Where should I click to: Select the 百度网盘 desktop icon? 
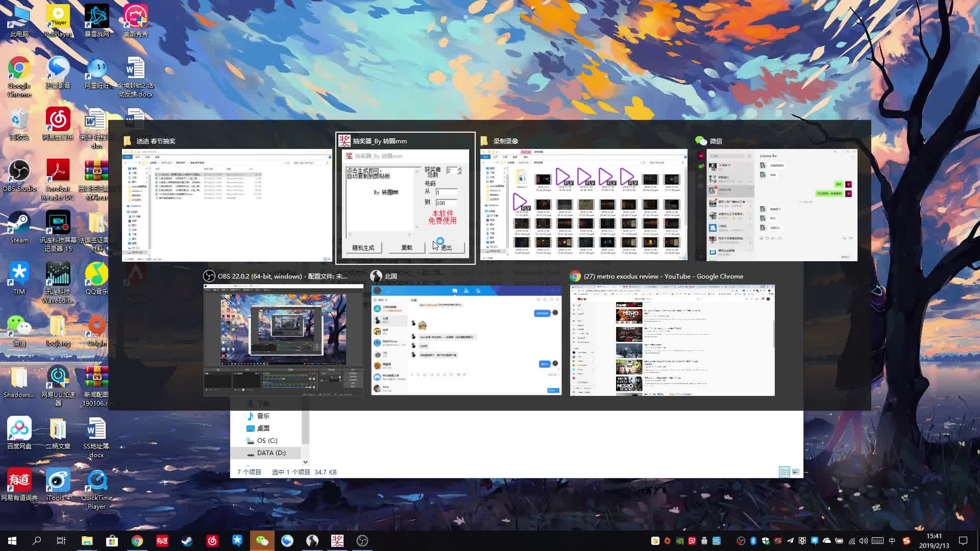pyautogui.click(x=19, y=434)
